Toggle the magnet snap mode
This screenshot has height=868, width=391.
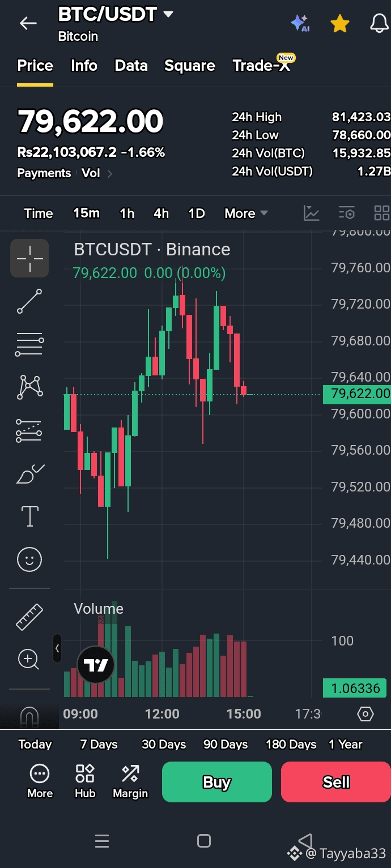(29, 717)
